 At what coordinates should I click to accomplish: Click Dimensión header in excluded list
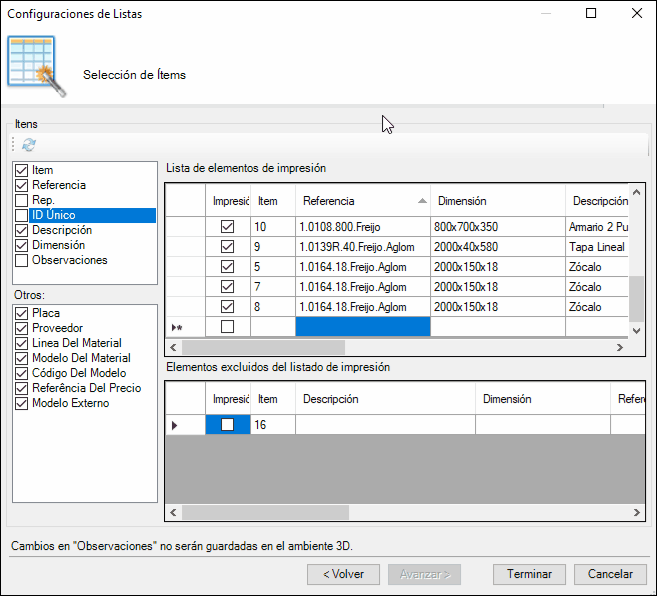tap(543, 399)
